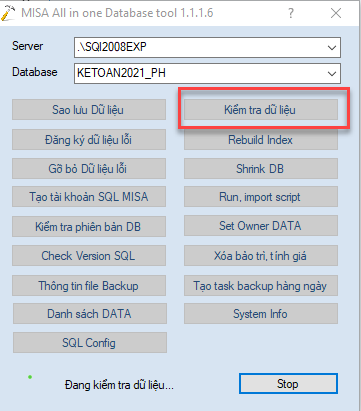Click the Server label

point(27,46)
